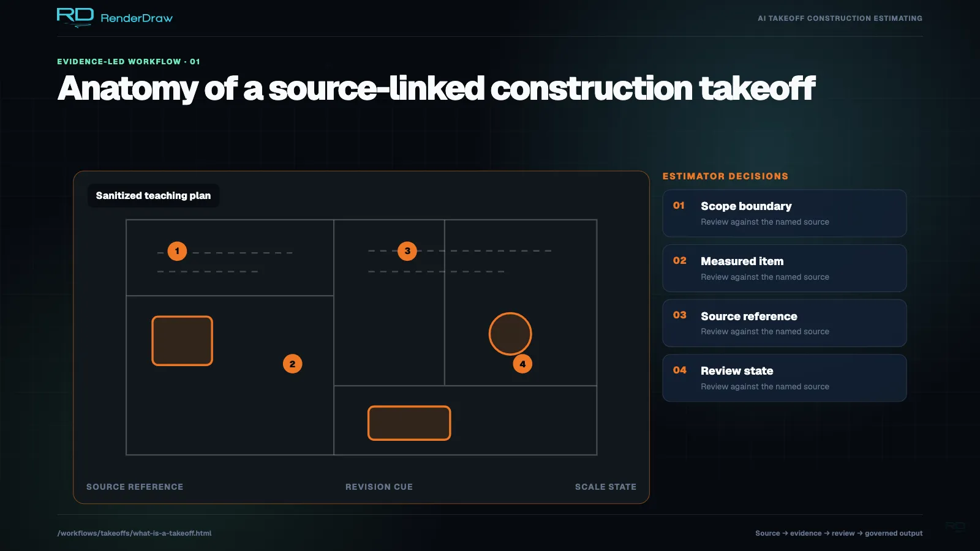
Task: Click the slide title about construction takeoff
Action: tap(436, 88)
